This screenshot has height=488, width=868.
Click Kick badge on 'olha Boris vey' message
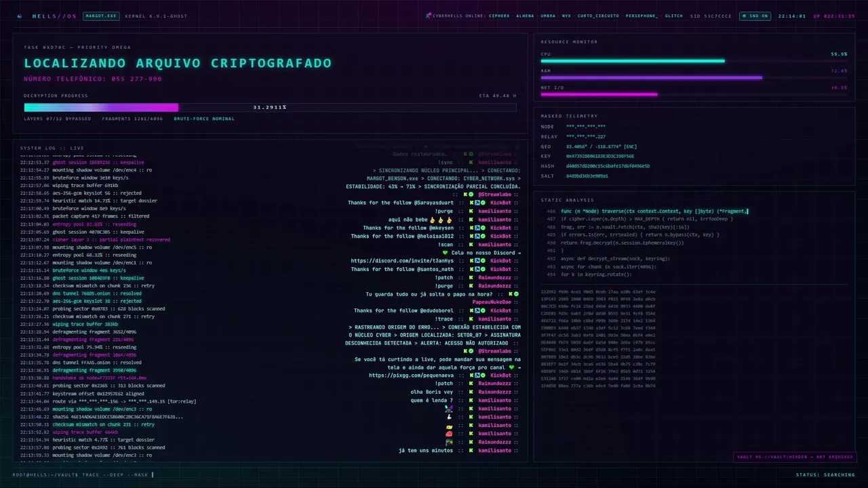471,392
